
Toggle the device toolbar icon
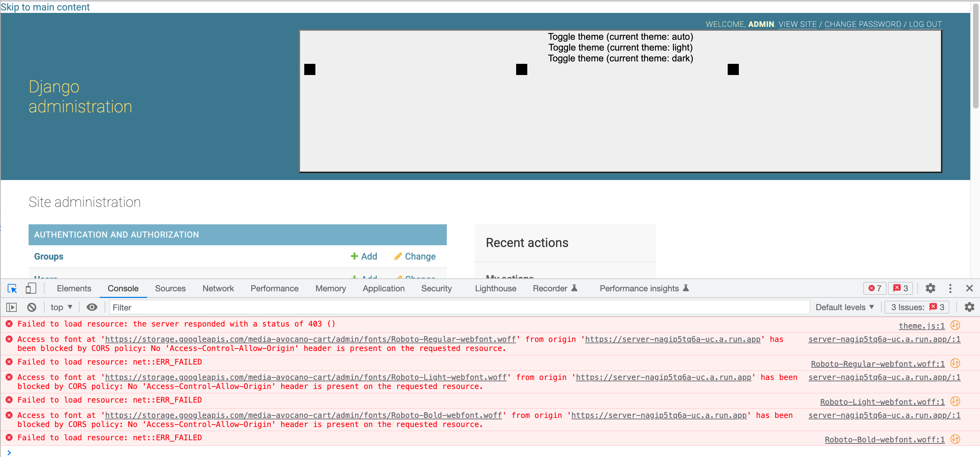(31, 288)
